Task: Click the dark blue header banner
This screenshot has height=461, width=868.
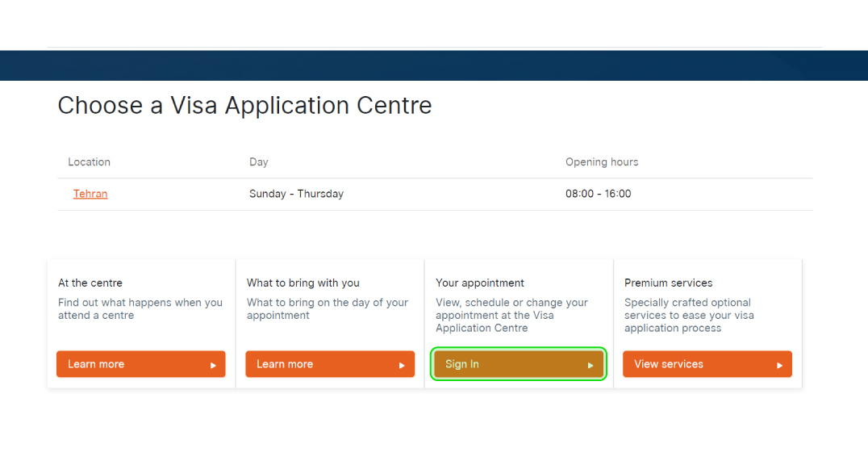Action: click(434, 65)
